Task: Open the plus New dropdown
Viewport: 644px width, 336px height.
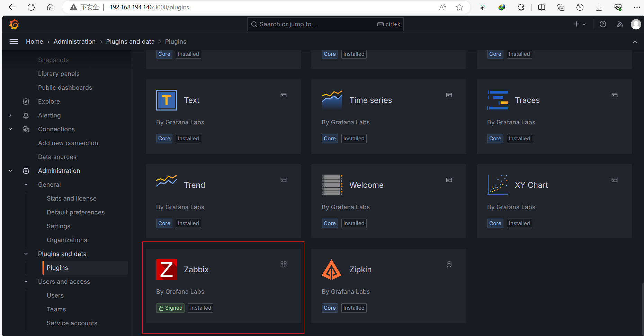Action: 580,24
